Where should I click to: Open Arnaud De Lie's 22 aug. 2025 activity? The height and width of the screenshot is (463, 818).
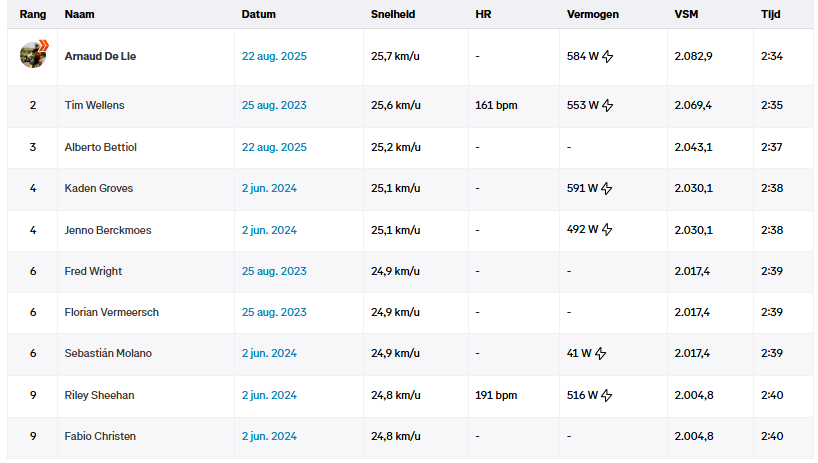pos(274,56)
